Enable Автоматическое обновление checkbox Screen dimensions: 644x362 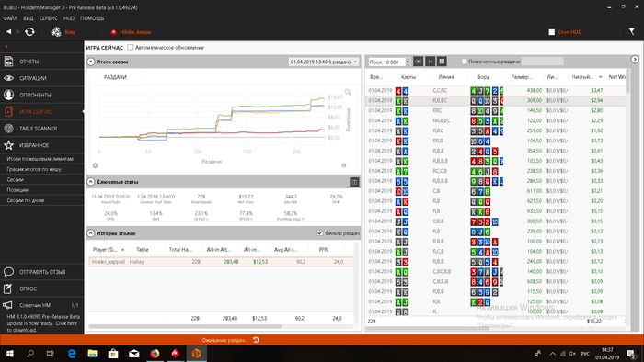131,48
